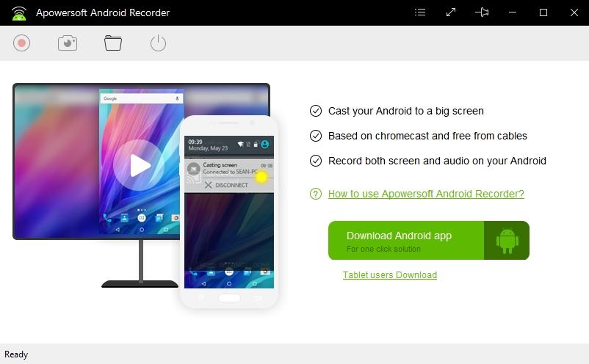Click the 'Cast your Android to a big screen' text
The width and height of the screenshot is (589, 364).
405,111
